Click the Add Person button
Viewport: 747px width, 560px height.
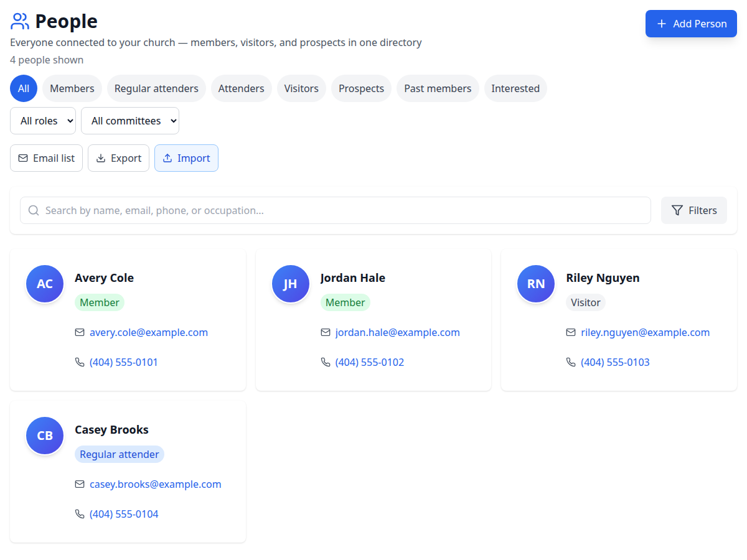[x=691, y=24]
